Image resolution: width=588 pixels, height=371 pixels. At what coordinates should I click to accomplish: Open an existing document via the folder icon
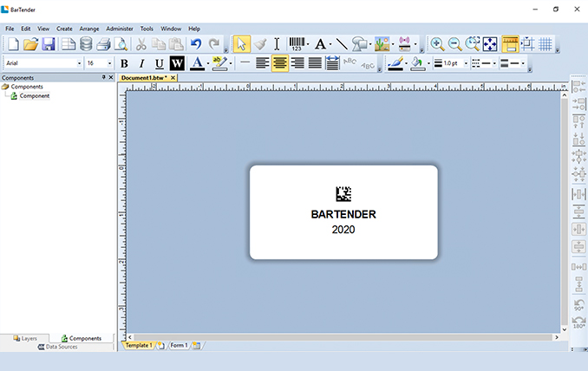point(30,44)
